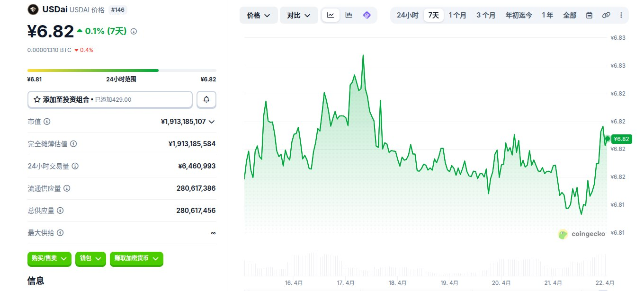Click the CoinGecko gecko logo on chart
This screenshot has width=644, height=291.
coord(563,234)
